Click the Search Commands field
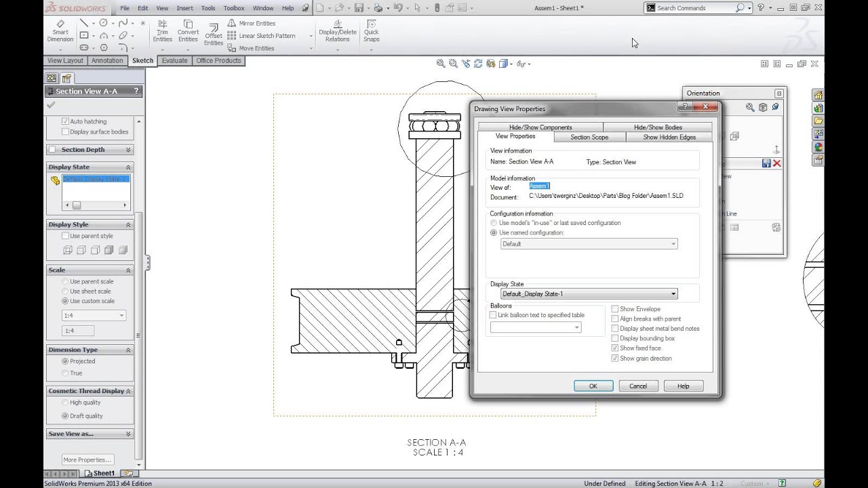 695,8
